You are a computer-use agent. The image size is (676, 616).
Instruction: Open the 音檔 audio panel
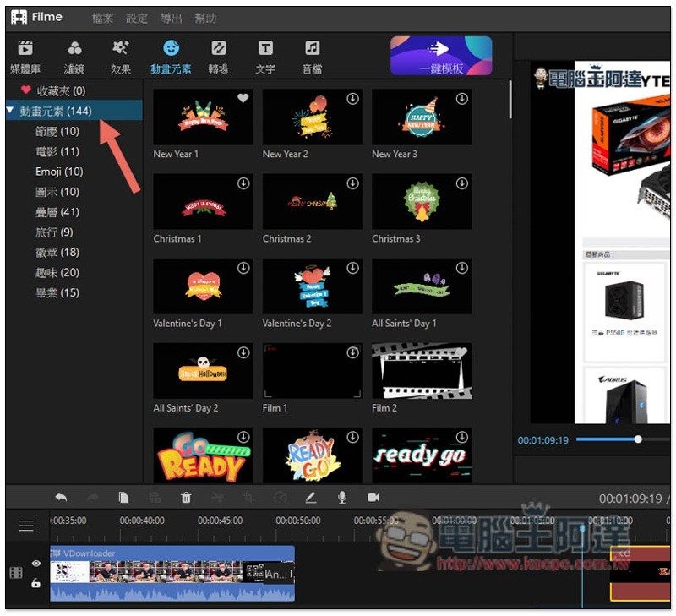coord(312,56)
